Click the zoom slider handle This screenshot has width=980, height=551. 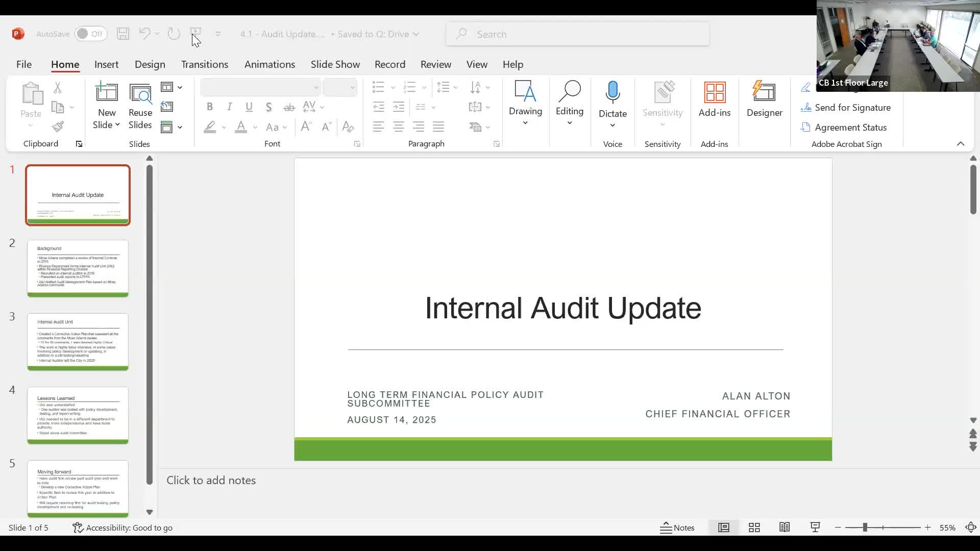(865, 528)
